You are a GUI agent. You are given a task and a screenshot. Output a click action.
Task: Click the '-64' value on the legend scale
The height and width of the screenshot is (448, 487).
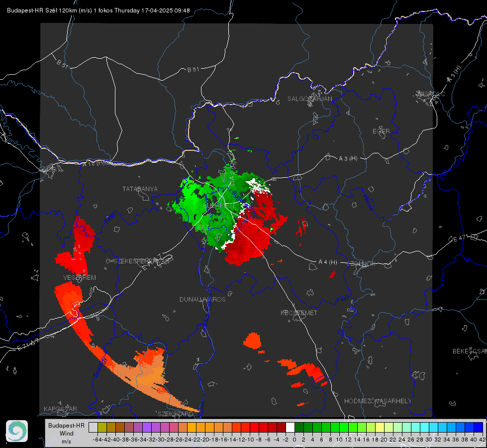(97, 440)
